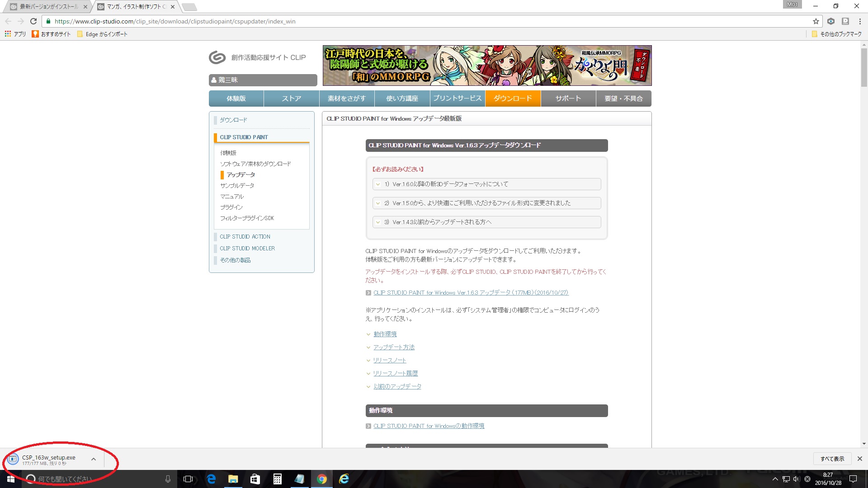
Task: Open the Windows Start menu
Action: pyautogui.click(x=10, y=479)
